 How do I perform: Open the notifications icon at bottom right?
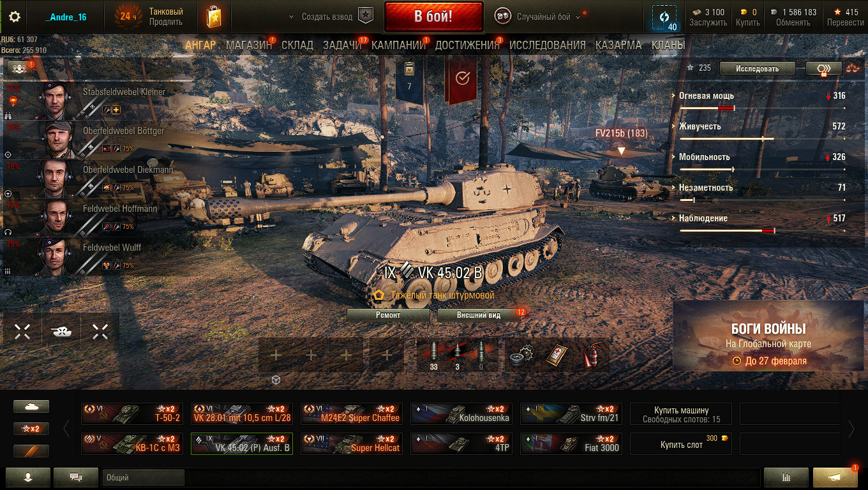[835, 477]
